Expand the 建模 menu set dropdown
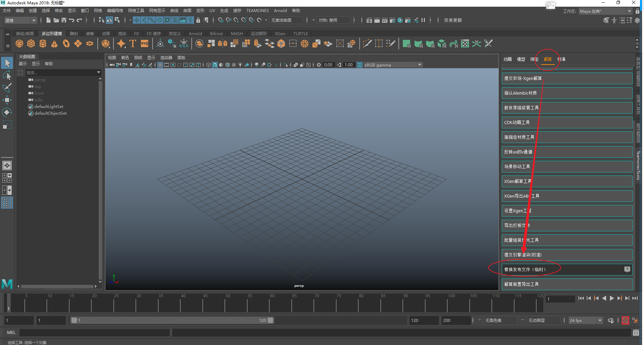 [33, 20]
